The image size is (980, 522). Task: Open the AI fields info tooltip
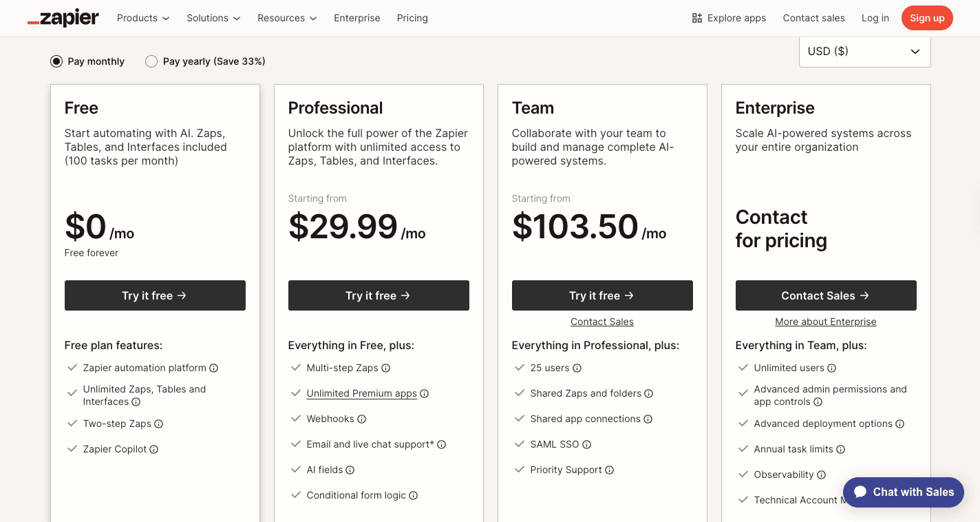pyautogui.click(x=350, y=470)
